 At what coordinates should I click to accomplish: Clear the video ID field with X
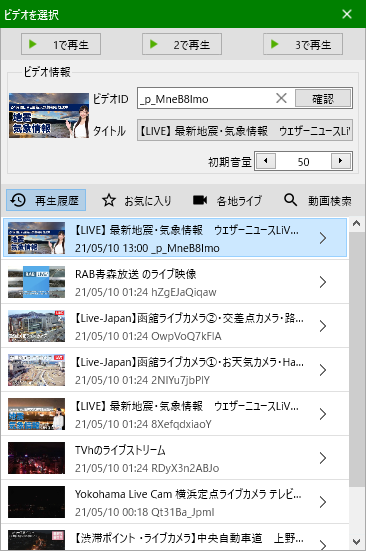click(x=281, y=98)
